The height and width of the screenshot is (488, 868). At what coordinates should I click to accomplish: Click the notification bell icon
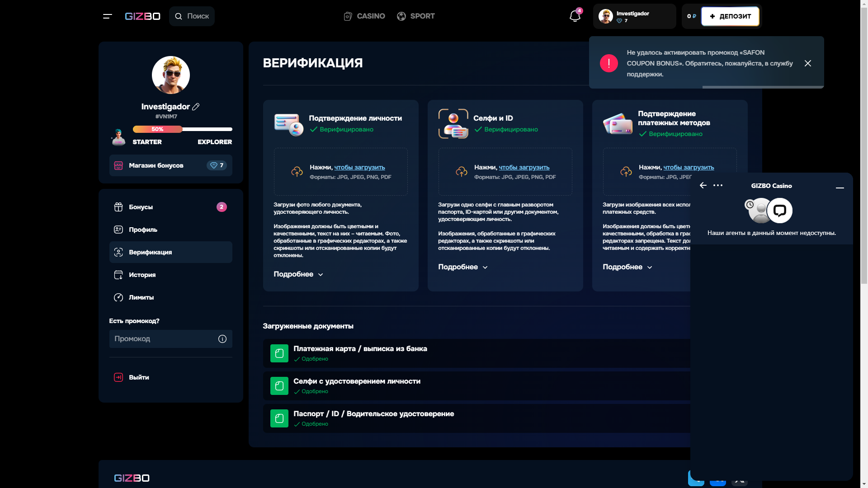pyautogui.click(x=575, y=16)
